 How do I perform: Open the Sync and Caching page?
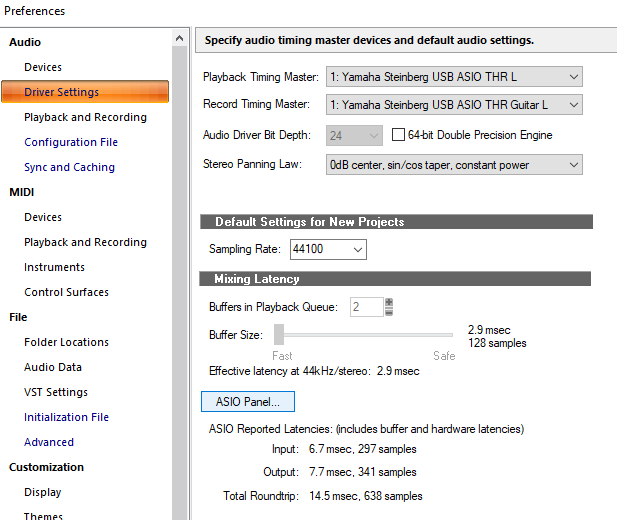pos(69,167)
